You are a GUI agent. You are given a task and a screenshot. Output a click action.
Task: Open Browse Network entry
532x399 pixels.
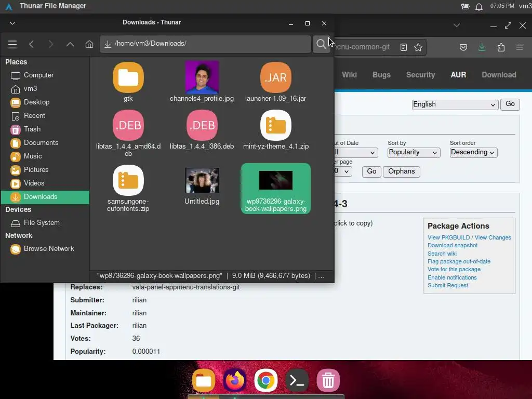[x=45, y=249]
